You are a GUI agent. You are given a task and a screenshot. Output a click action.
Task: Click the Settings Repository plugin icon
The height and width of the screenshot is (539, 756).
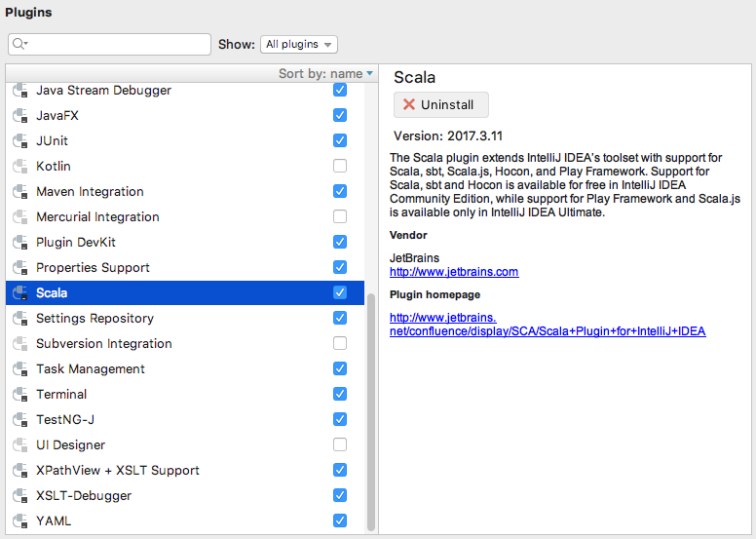pyautogui.click(x=20, y=318)
